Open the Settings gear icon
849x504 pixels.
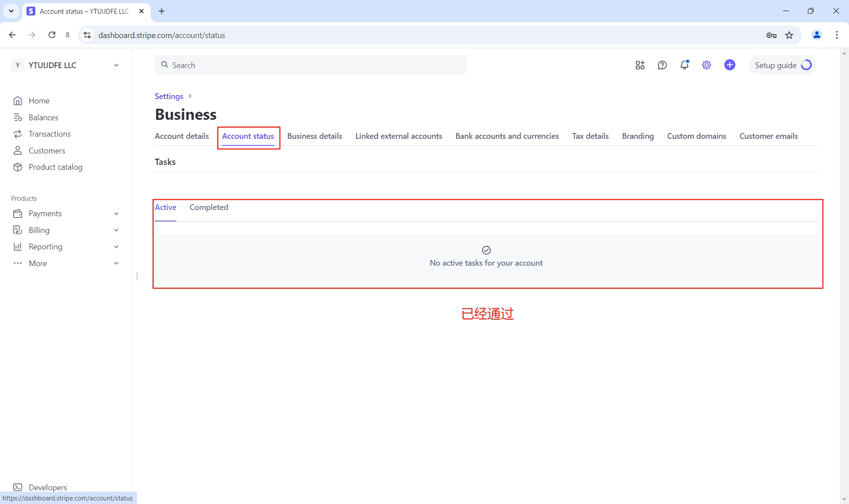pyautogui.click(x=706, y=65)
